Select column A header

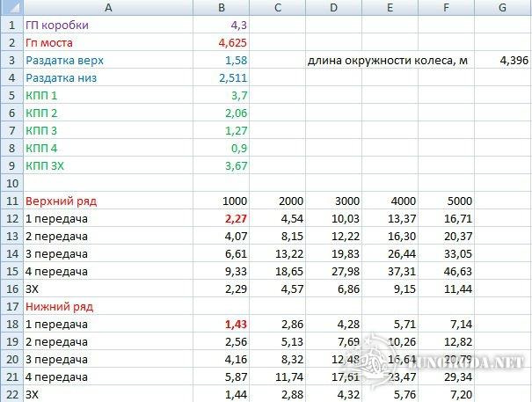108,7
